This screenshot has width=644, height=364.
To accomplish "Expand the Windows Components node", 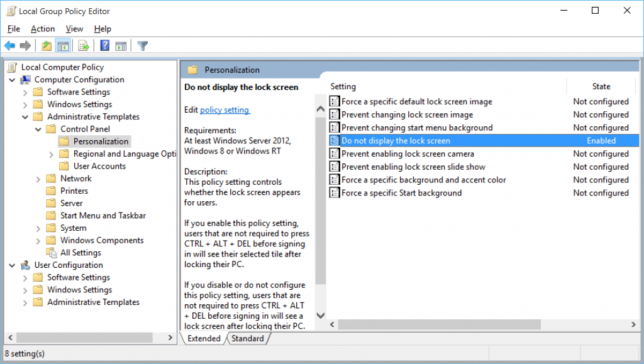I will coord(38,240).
